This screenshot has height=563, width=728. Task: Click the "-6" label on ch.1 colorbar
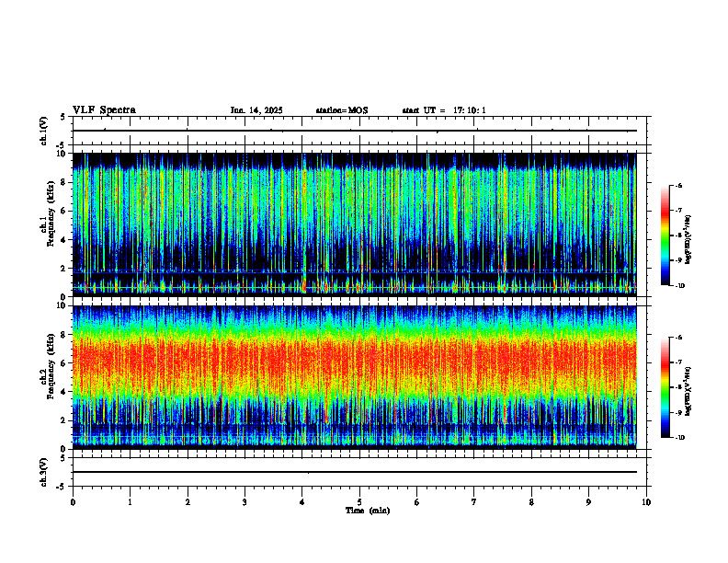(679, 185)
